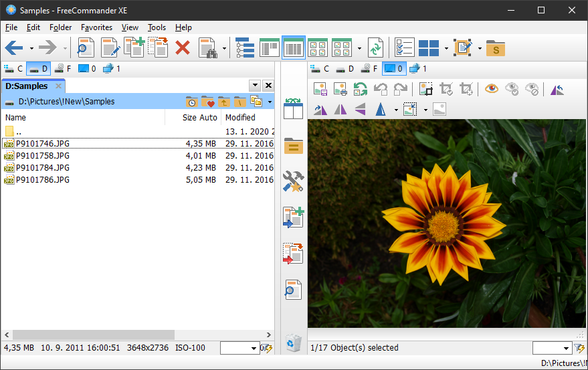This screenshot has height=370, width=588.
Task: Click the save image icon in viewer toolbar
Action: 320,89
